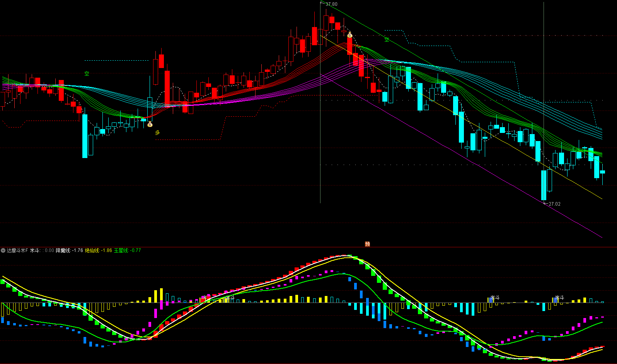Click the 达摩斗米F indicator name
This screenshot has height=364, width=617.
[17, 250]
